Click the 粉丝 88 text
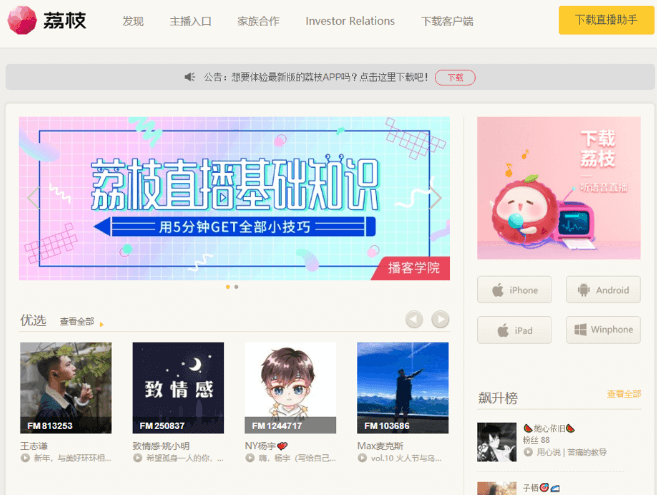Image resolution: width=657 pixels, height=495 pixels. [536, 440]
